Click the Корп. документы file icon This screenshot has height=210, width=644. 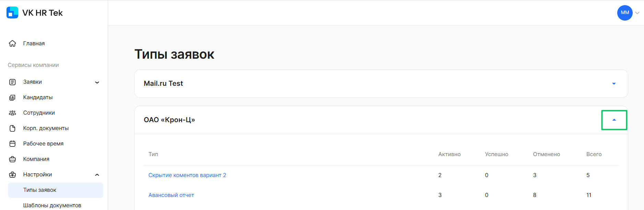[12, 128]
